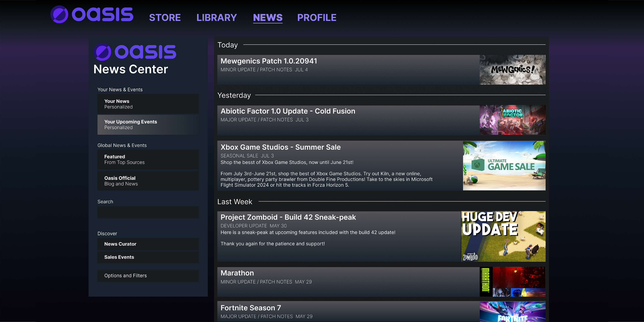Open Your Upcoming Events section
Viewport: 644px width, 322px height.
[x=148, y=125]
